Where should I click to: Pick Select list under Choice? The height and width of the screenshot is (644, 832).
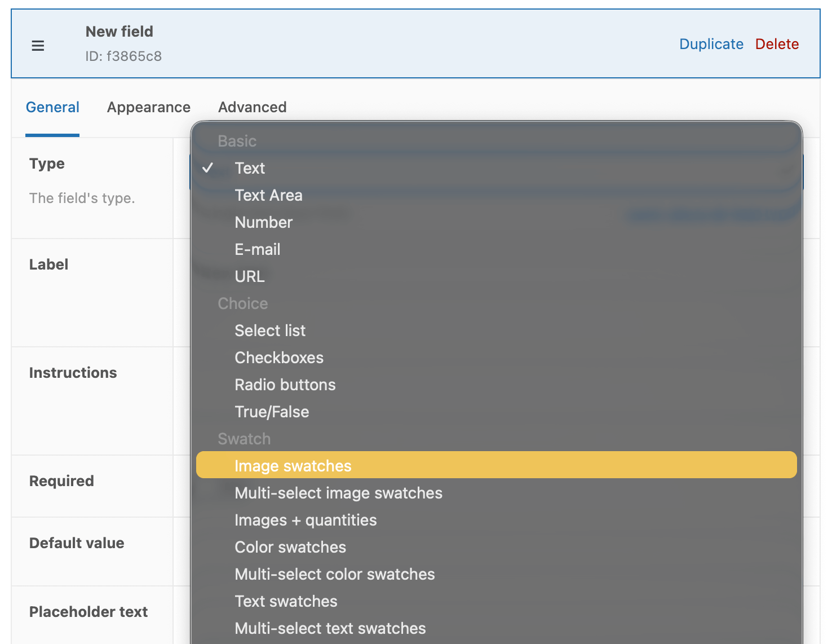point(270,330)
